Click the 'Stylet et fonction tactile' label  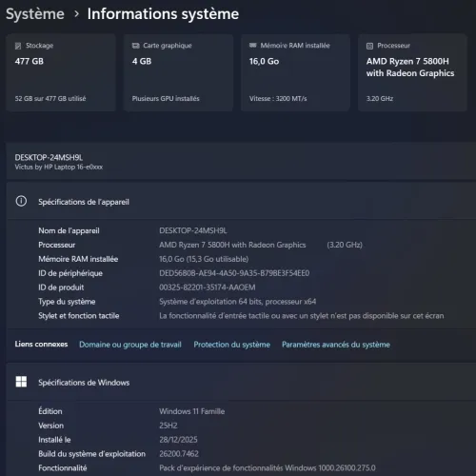[x=79, y=316]
